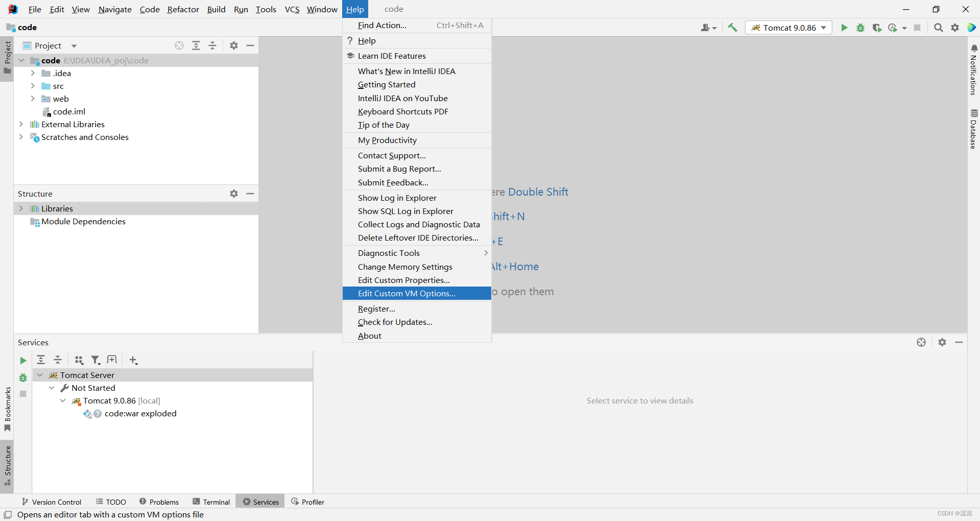Click Open in New Tab icon in Services

pyautogui.click(x=112, y=360)
